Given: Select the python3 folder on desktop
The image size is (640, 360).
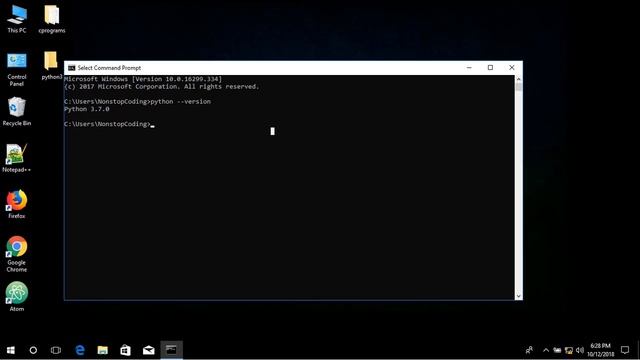Looking at the screenshot, I should click(51, 65).
